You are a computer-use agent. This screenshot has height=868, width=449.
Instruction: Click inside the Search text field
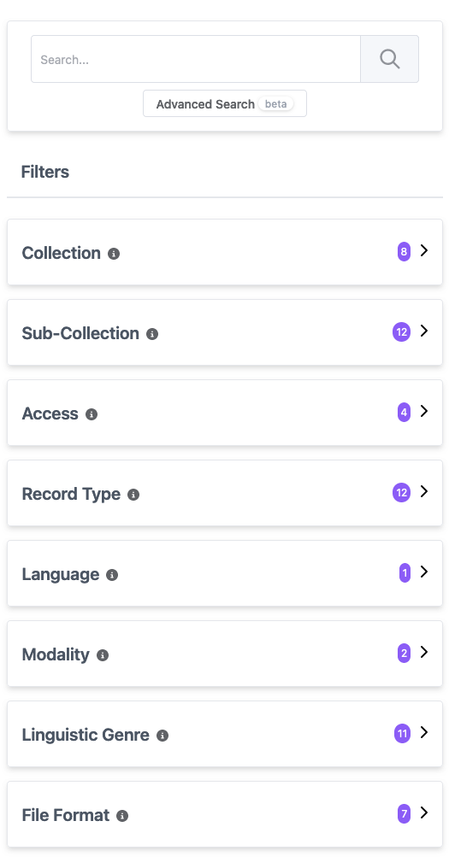(196, 59)
